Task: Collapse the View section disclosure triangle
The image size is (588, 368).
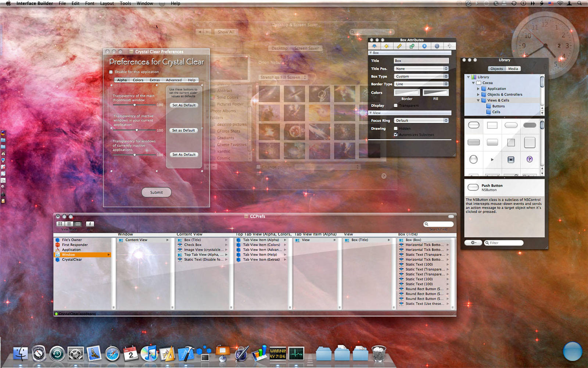Action: click(x=370, y=113)
